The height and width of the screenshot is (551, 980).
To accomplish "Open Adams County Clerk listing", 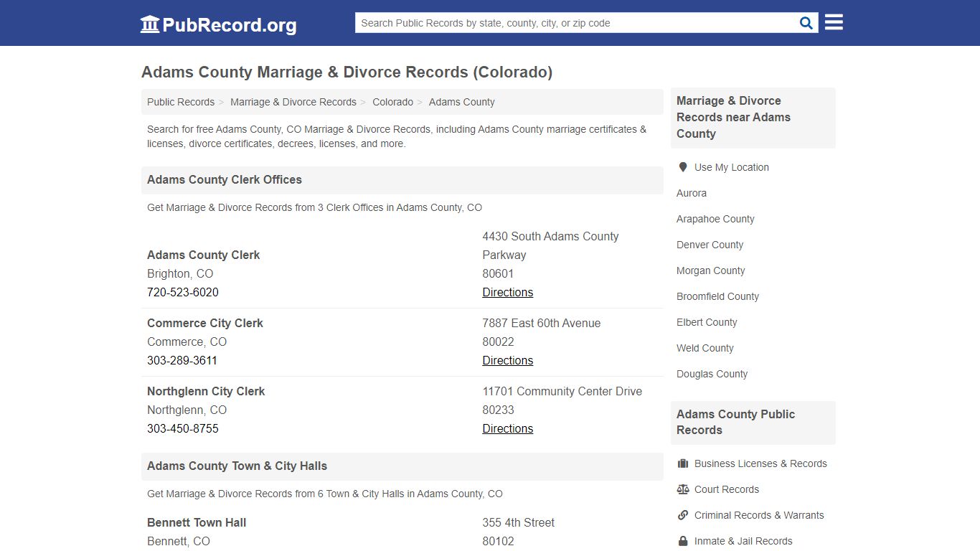I will tap(204, 255).
